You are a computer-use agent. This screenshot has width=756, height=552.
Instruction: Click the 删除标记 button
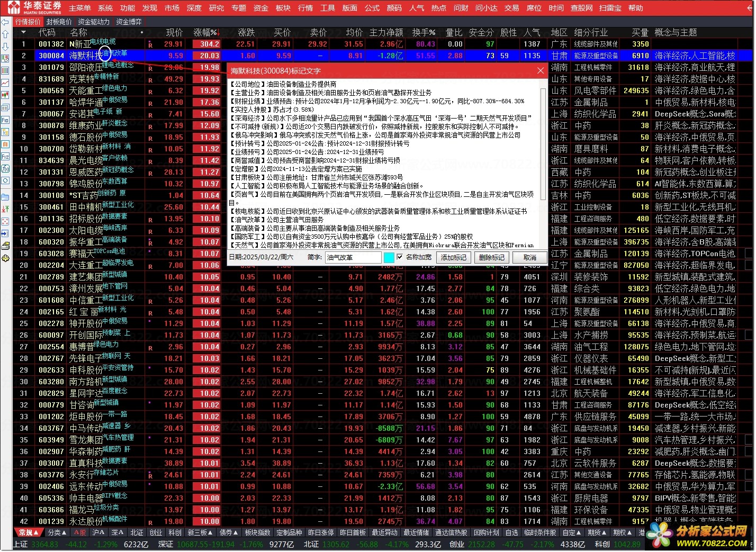pyautogui.click(x=492, y=258)
